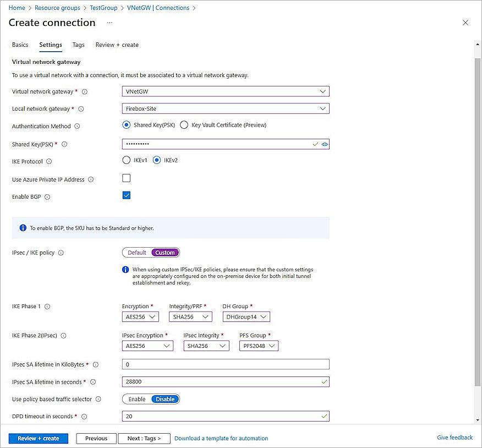The image size is (482, 448).
Task: Open the DPD timeout info tooltip
Action: click(84, 417)
